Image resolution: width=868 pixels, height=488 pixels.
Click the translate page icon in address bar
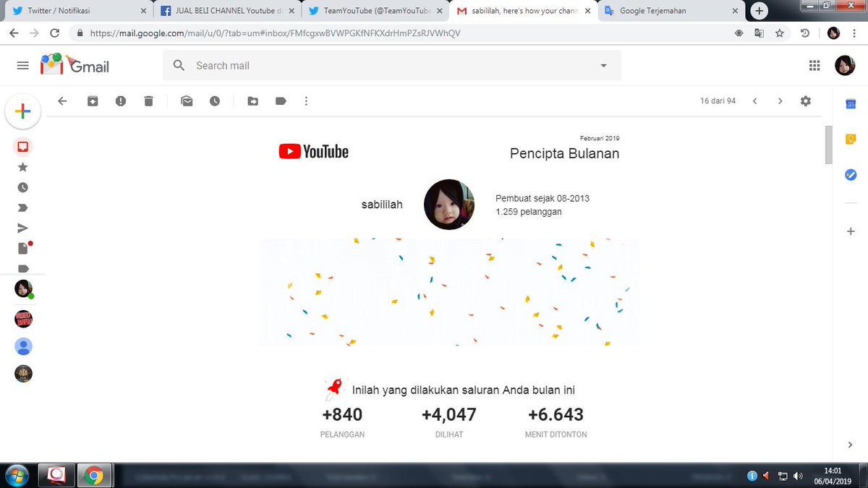[x=759, y=33]
